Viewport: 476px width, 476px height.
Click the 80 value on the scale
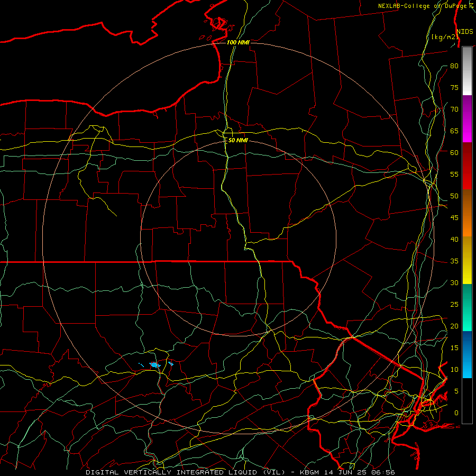click(x=454, y=66)
